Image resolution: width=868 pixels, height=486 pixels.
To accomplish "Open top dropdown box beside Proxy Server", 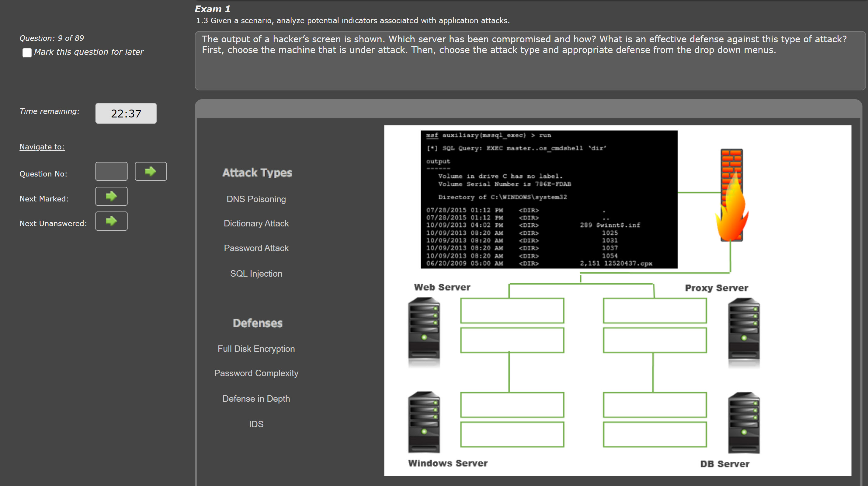I will [x=655, y=310].
